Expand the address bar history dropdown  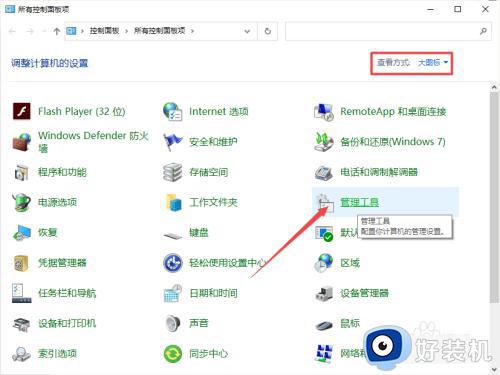tap(247, 31)
